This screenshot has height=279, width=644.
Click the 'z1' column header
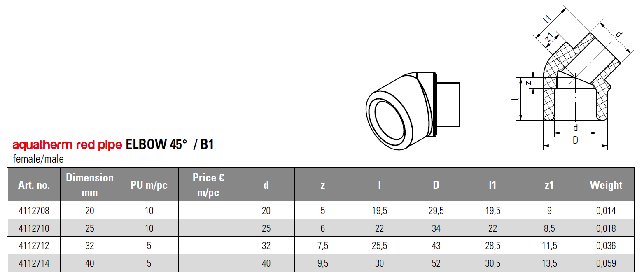tap(549, 185)
